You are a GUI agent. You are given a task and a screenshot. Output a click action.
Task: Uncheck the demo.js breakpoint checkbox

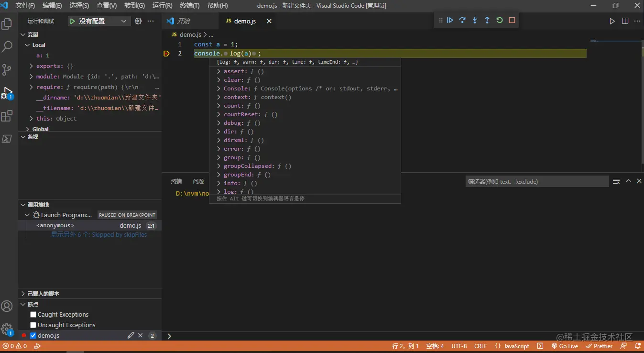[x=33, y=335]
